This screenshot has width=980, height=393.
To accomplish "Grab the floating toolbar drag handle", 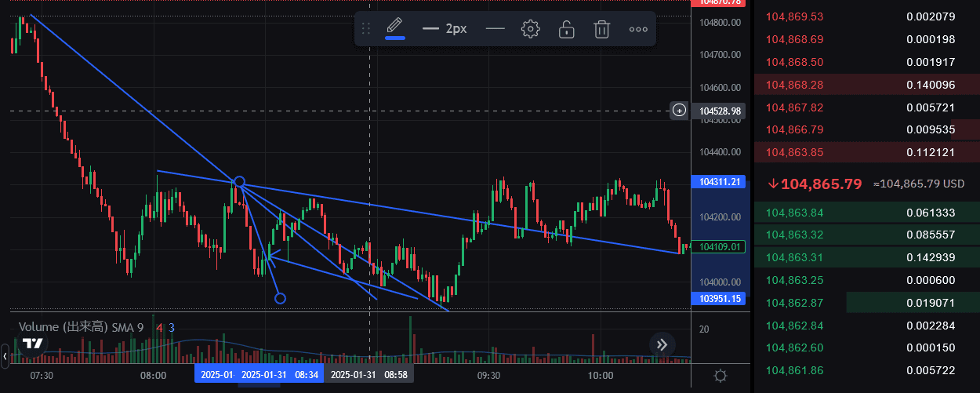I will pyautogui.click(x=366, y=29).
